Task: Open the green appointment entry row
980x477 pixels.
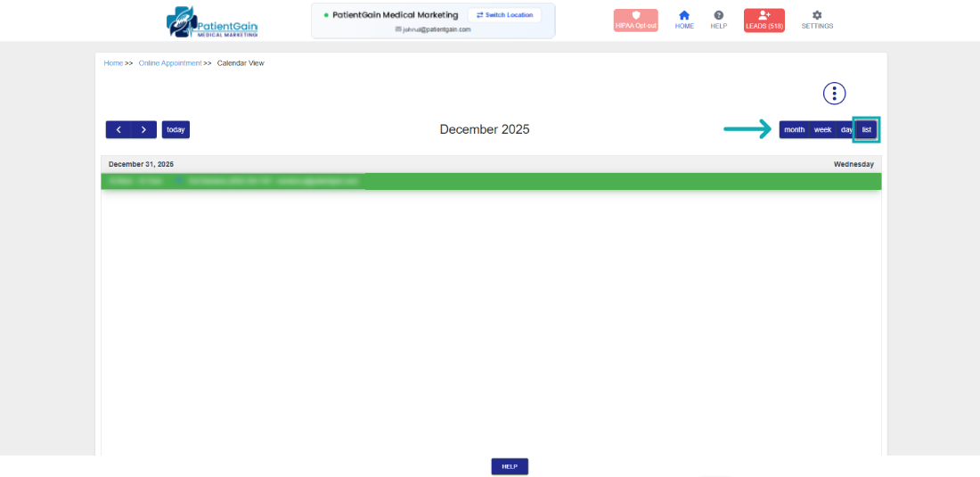Action: pos(491,181)
